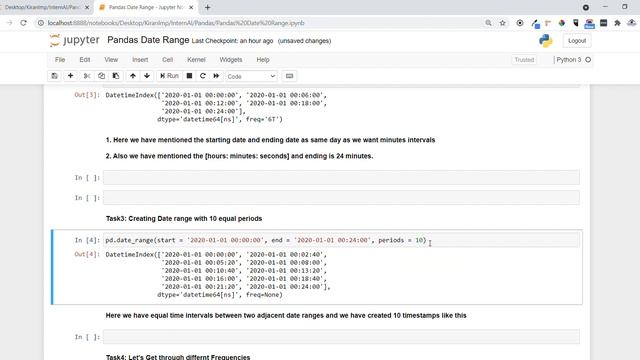Insert cell below with plus icon
Image resolution: width=640 pixels, height=360 pixels.
tap(70, 76)
